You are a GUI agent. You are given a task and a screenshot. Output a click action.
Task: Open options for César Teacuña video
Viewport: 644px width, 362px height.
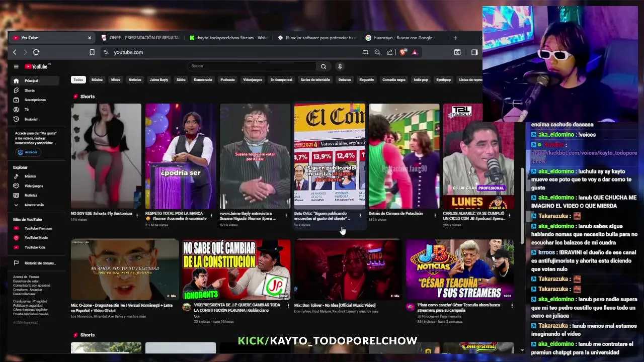[x=512, y=306]
